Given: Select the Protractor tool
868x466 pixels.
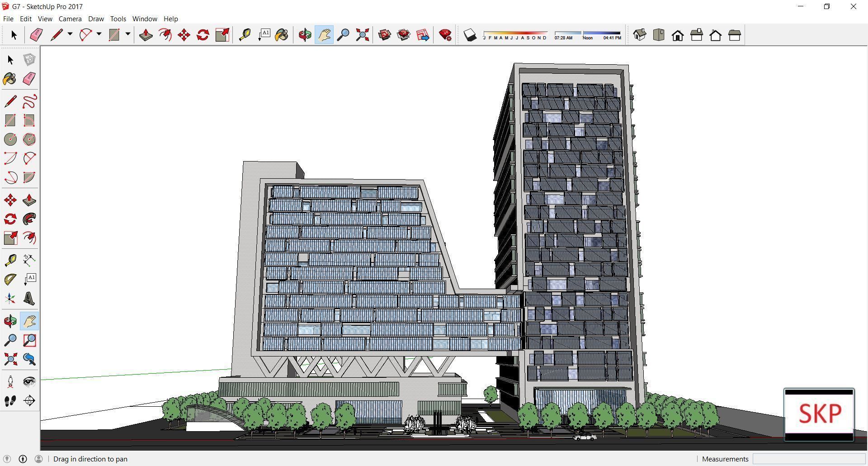Looking at the screenshot, I should click(x=10, y=279).
